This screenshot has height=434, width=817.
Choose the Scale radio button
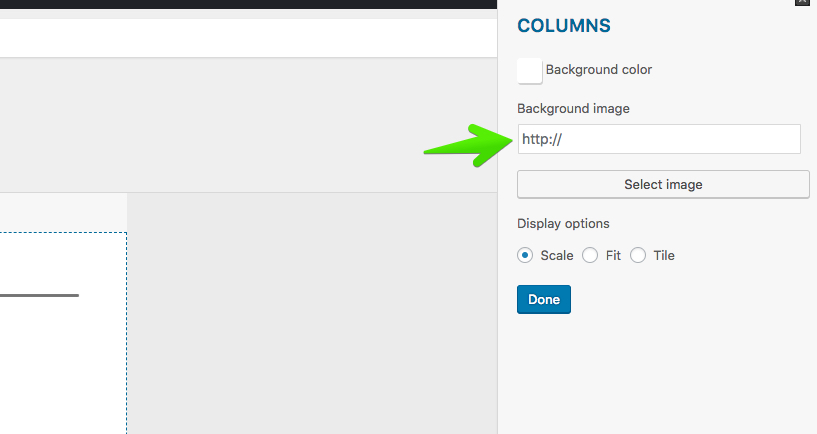pyautogui.click(x=525, y=255)
